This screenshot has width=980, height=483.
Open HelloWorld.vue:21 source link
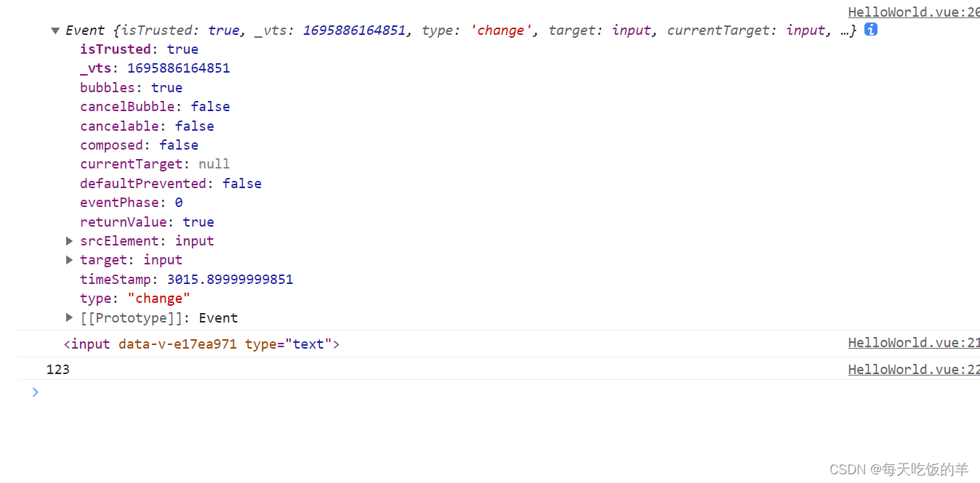pos(914,343)
